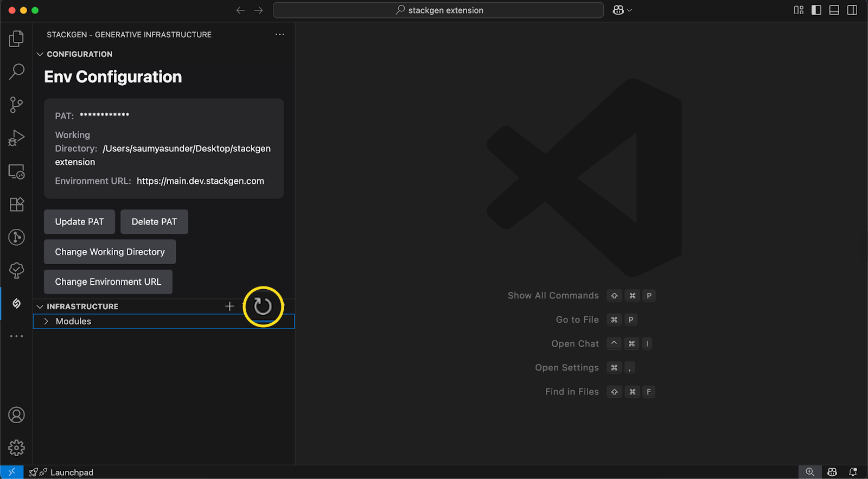The height and width of the screenshot is (479, 868).
Task: Open the Git graph circular icon view
Action: 16,237
